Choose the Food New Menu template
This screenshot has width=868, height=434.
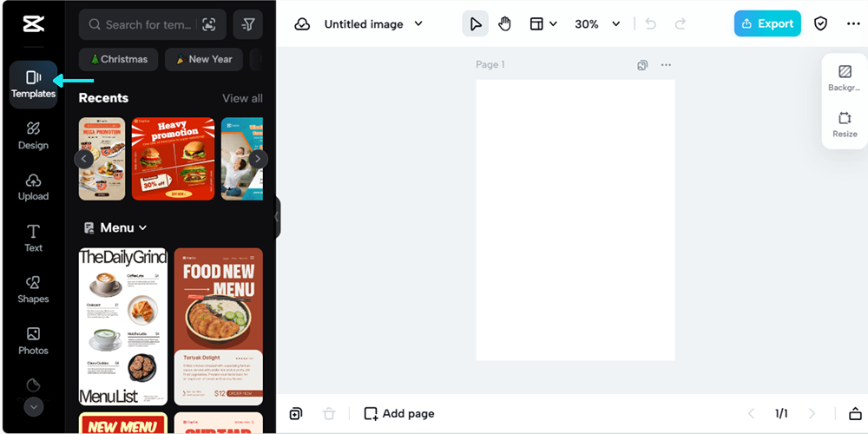click(x=219, y=326)
